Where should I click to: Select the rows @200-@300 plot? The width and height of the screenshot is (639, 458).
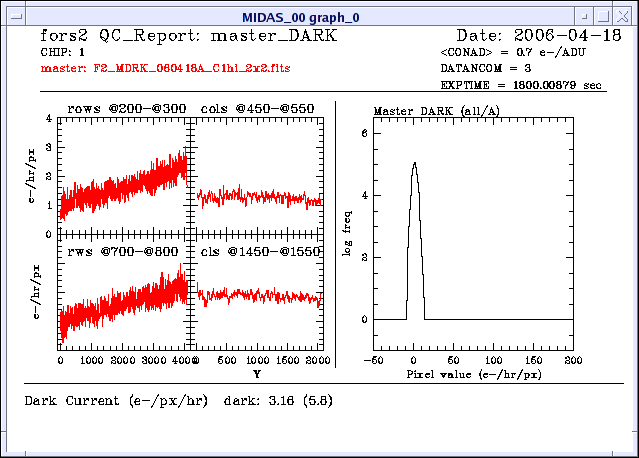123,176
